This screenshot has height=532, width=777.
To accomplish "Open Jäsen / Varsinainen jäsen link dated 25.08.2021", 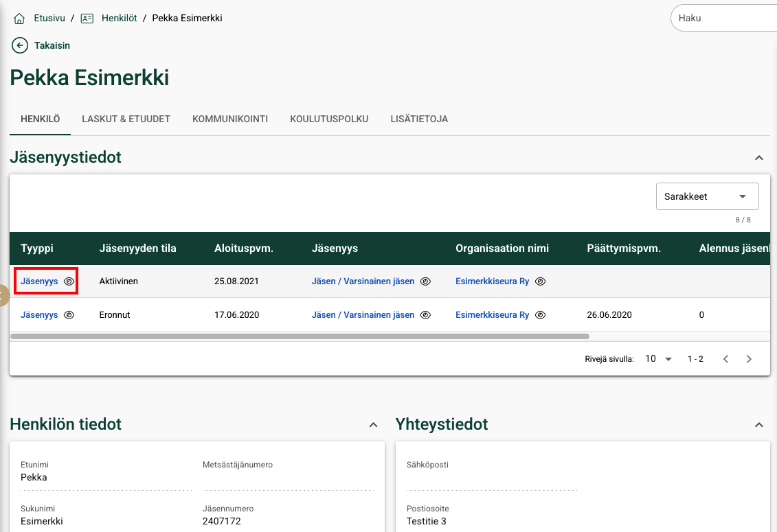I will (x=363, y=281).
